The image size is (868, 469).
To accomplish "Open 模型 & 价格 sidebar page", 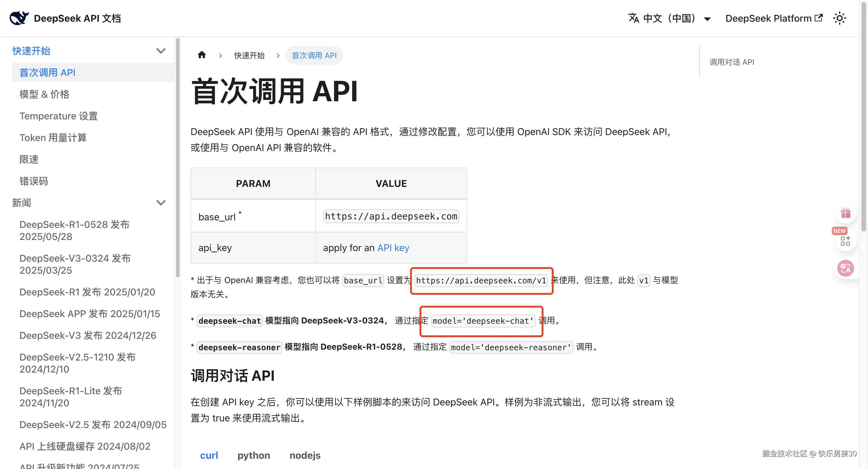I will coord(44,94).
